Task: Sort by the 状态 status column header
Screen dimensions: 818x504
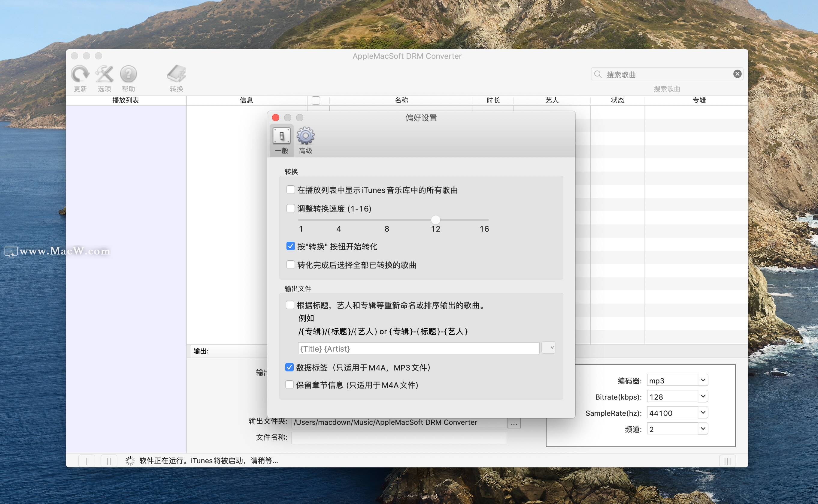Action: (617, 100)
